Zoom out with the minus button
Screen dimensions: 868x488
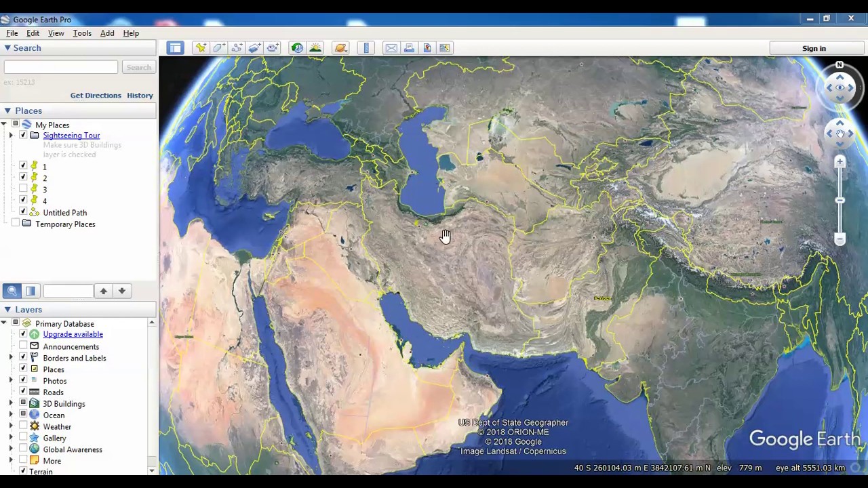[840, 239]
